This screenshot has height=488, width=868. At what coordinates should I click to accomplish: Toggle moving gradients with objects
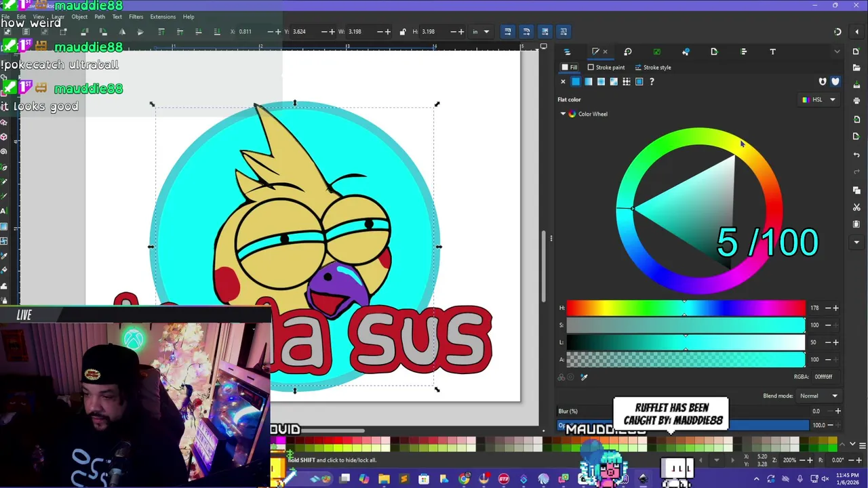click(545, 32)
